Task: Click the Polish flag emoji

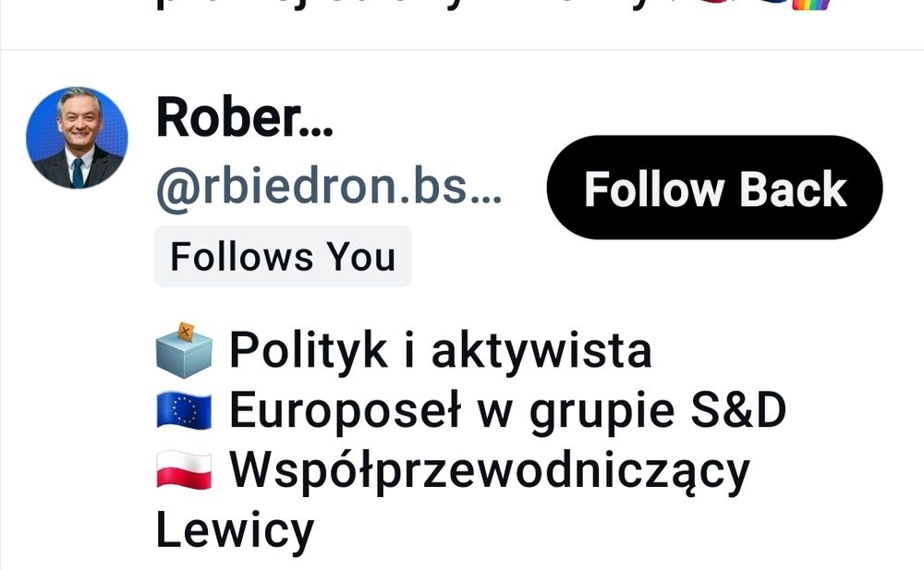Action: 185,470
